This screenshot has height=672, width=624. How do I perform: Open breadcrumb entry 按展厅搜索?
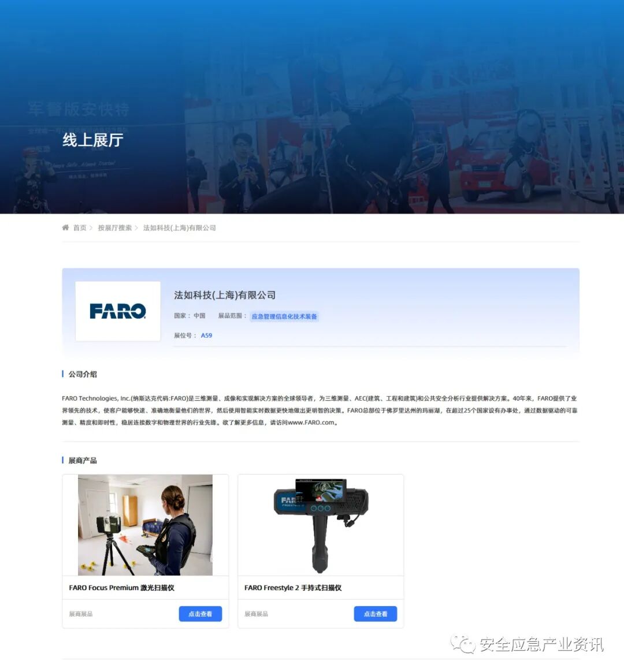pyautogui.click(x=114, y=227)
